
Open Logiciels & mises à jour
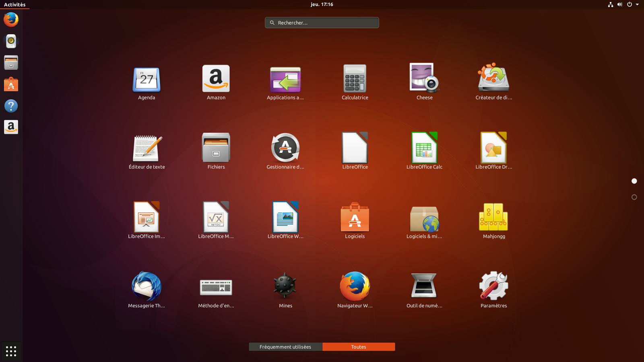click(424, 218)
